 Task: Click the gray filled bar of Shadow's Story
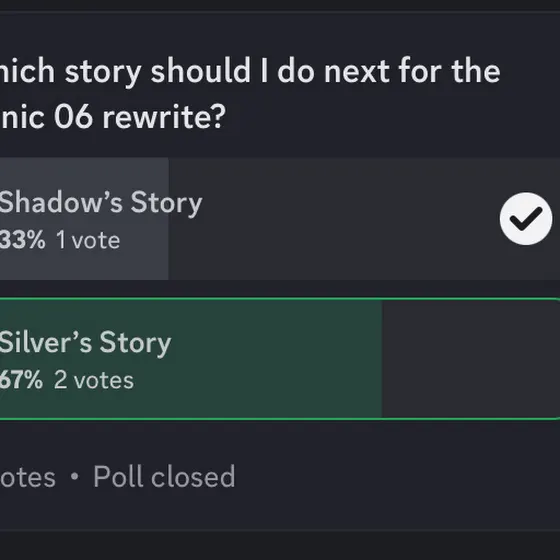pos(84,219)
